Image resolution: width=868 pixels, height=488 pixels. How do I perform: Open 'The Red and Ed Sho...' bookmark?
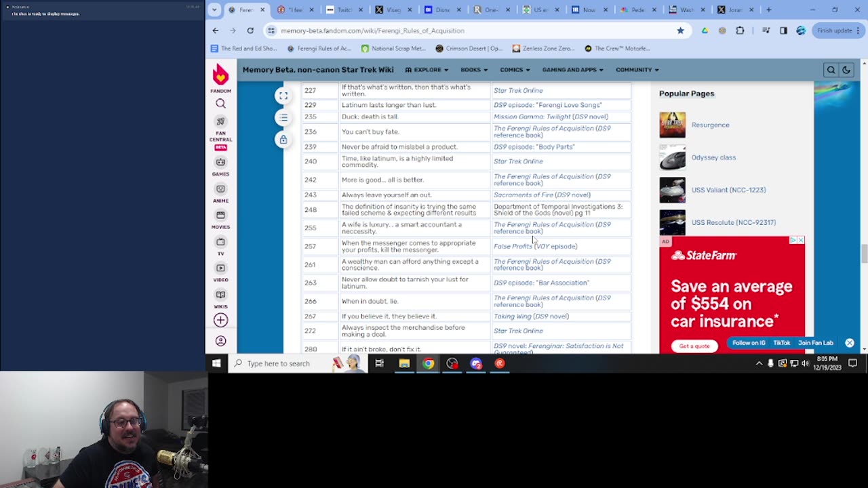(244, 48)
